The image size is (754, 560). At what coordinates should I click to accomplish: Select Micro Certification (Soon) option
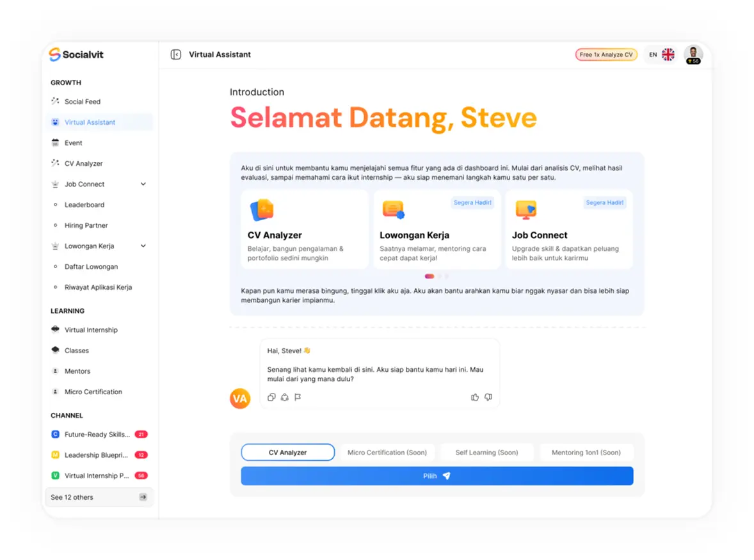(387, 452)
